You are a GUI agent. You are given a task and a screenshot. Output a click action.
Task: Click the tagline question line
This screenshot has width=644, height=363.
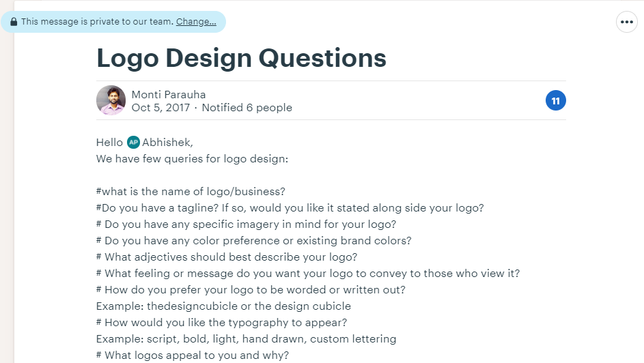pos(290,208)
